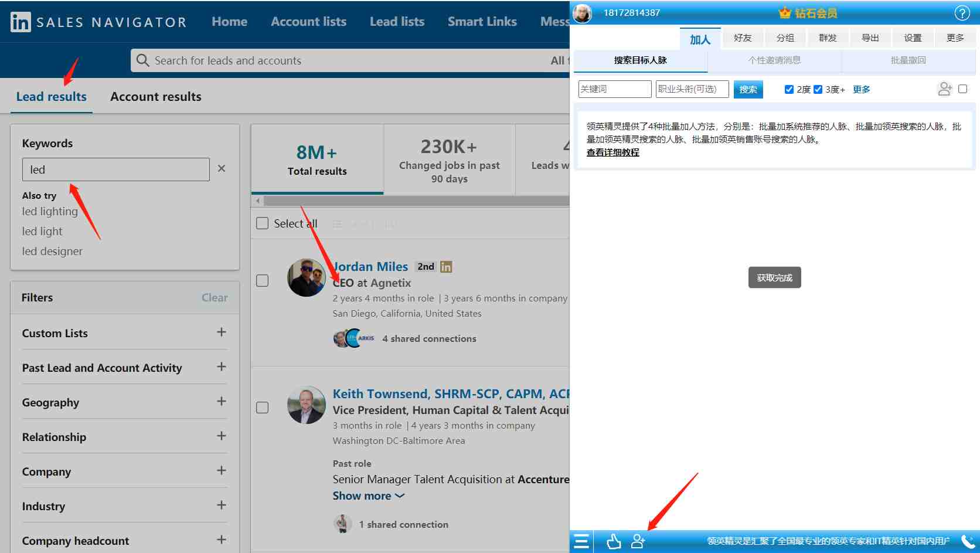
Task: Click the add-person icon in plugin footer
Action: click(638, 541)
